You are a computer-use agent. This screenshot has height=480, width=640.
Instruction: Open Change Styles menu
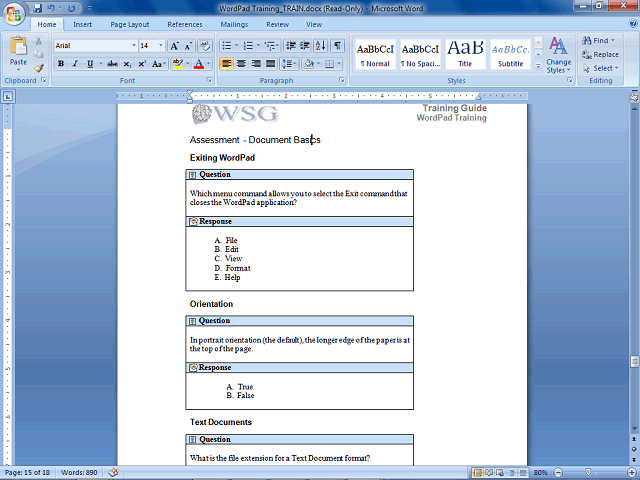[x=558, y=55]
